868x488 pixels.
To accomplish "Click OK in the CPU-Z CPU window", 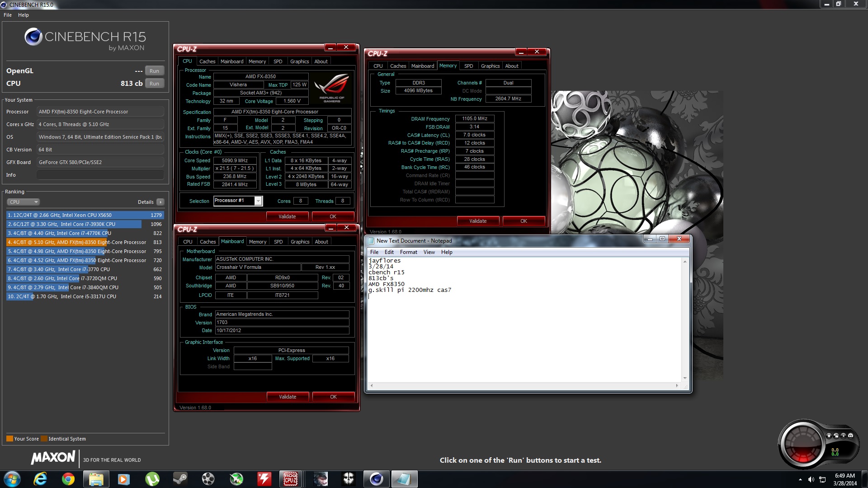I will tap(333, 216).
